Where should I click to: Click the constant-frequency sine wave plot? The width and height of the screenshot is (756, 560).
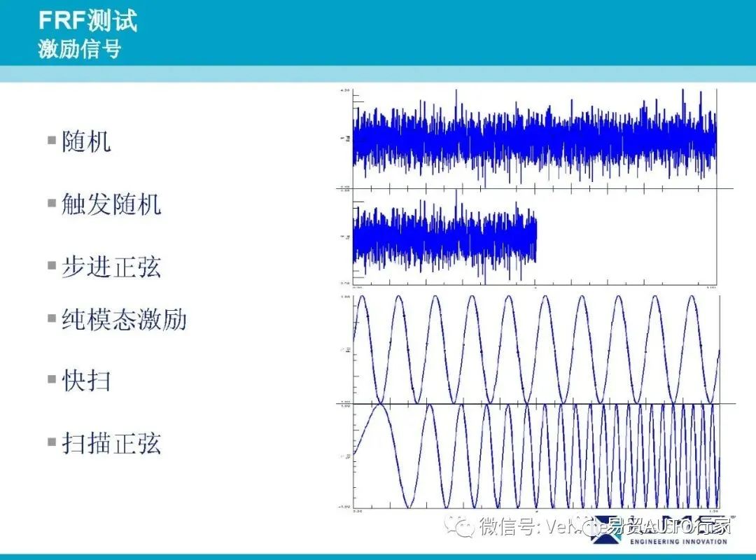(536, 350)
